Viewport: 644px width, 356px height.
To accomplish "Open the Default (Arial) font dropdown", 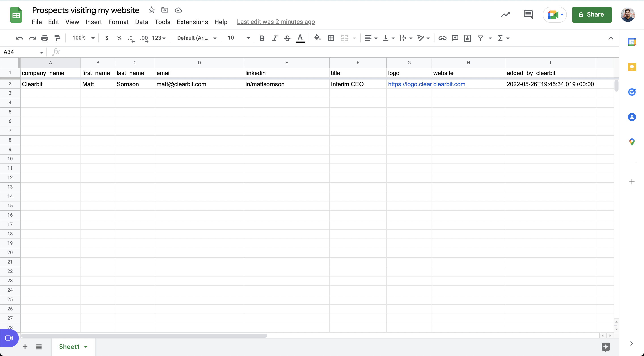I will [x=197, y=38].
